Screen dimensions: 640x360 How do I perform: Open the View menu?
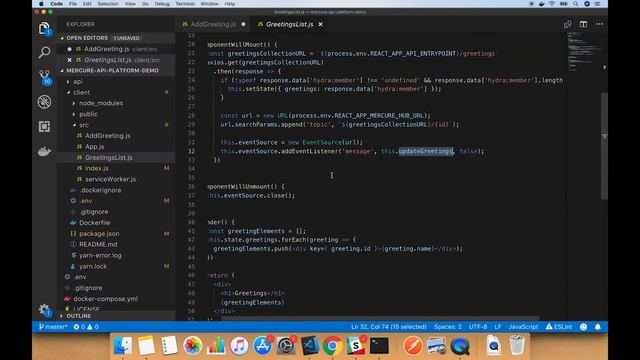pyautogui.click(x=130, y=4)
